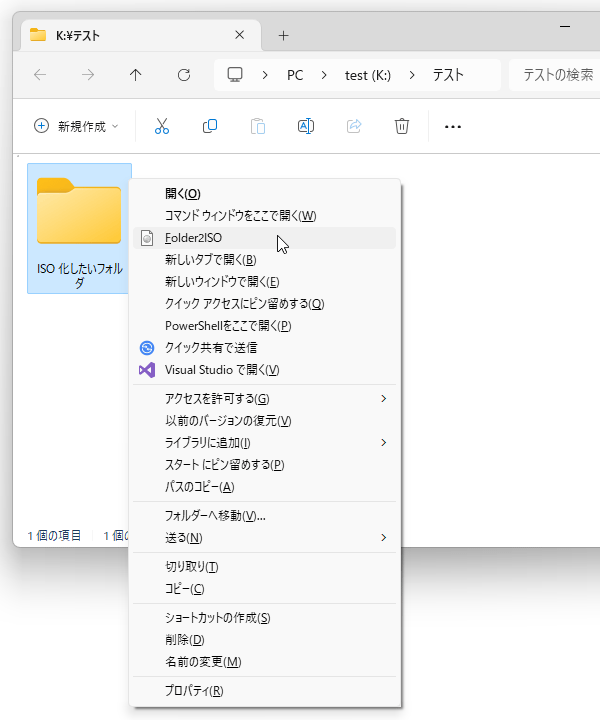Select フォルダーへ移動(V)... entry
600x720 pixels.
pyautogui.click(x=264, y=516)
